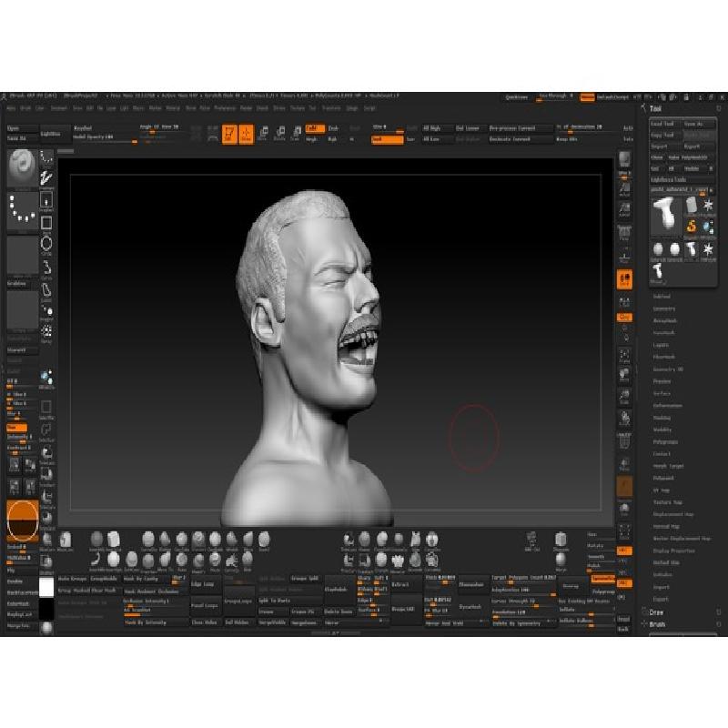Open the Transform menu
The image size is (728, 728).
click(331, 108)
